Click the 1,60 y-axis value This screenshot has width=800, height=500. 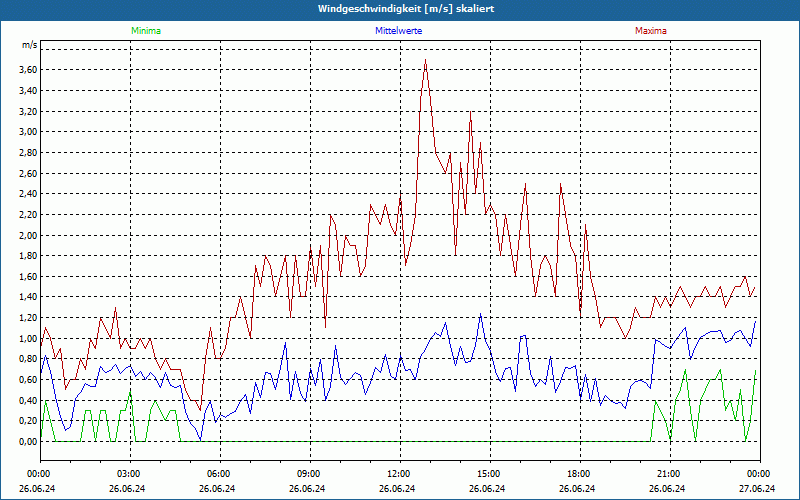click(29, 277)
